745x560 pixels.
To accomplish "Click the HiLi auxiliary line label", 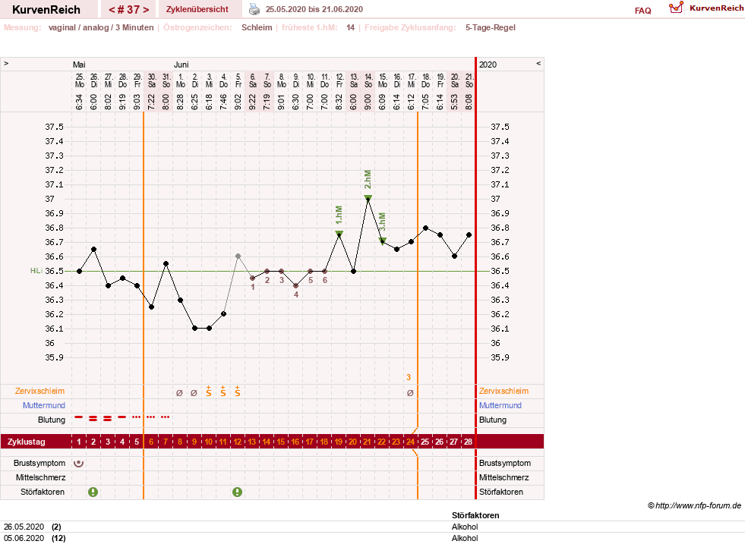I will click(x=36, y=270).
